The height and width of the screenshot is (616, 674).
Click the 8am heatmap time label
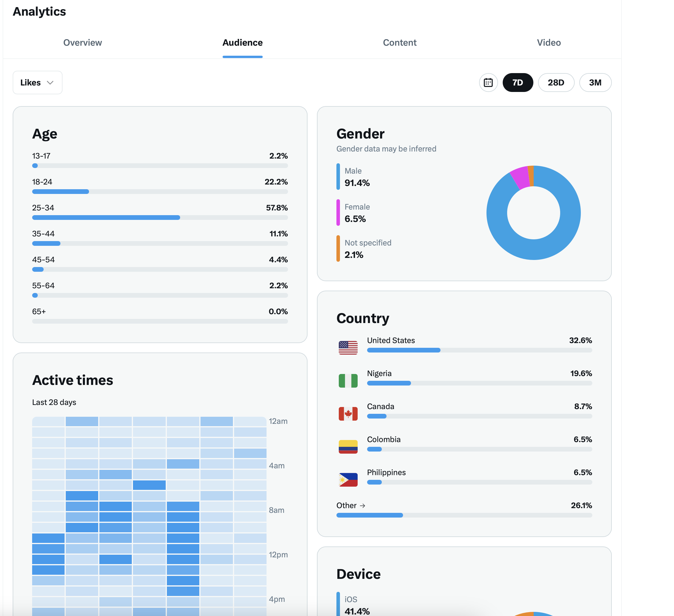277,510
